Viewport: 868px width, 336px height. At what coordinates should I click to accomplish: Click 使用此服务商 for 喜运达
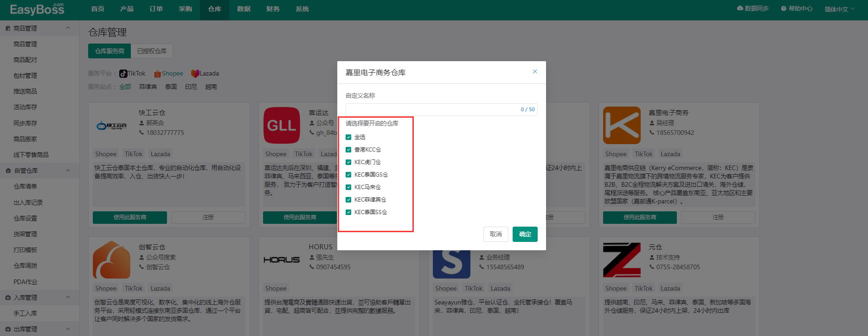pyautogui.click(x=300, y=217)
